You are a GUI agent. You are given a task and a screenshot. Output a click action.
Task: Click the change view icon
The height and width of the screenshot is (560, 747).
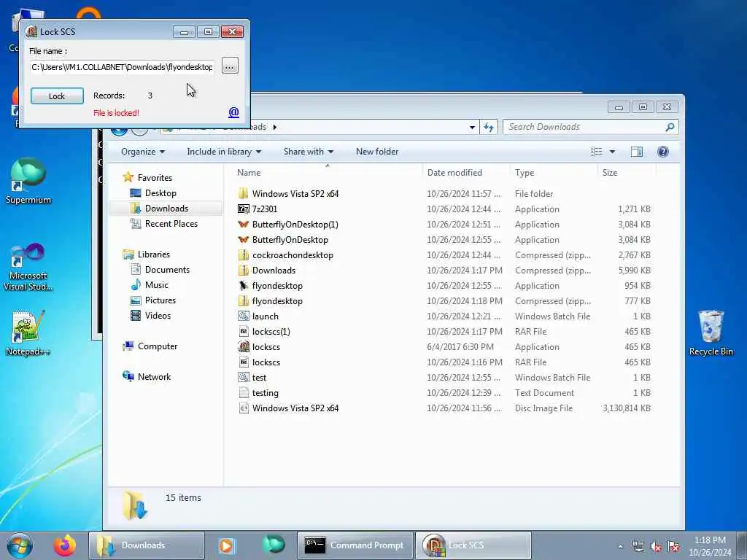pos(596,152)
